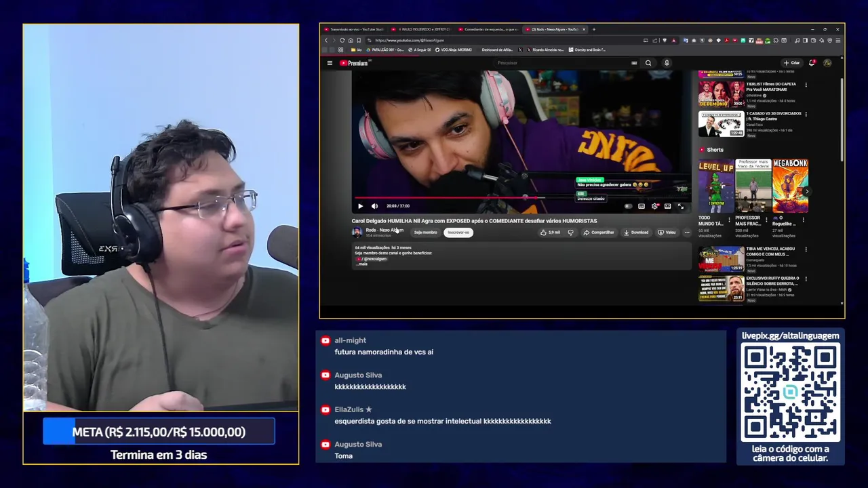
Task: Switch to theater mode
Action: pyautogui.click(x=668, y=206)
